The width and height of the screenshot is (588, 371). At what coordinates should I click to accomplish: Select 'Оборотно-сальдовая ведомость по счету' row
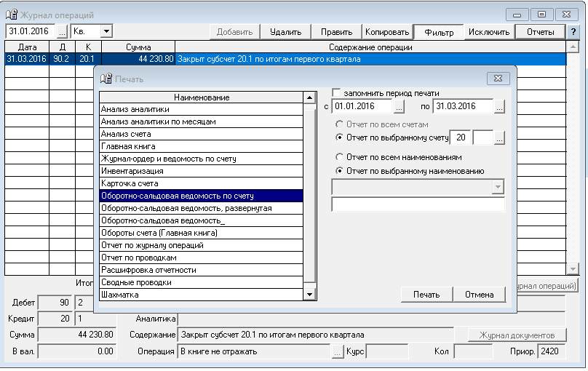(x=201, y=196)
